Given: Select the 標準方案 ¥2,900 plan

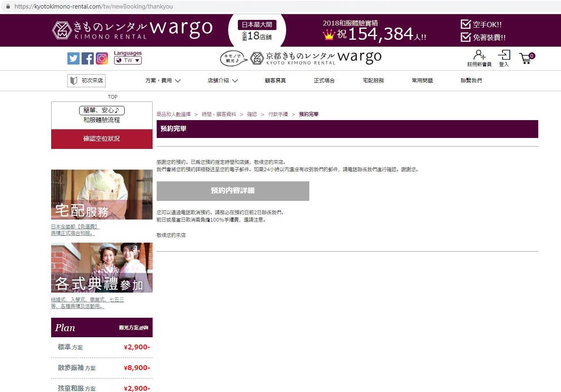Looking at the screenshot, I should (x=102, y=347).
